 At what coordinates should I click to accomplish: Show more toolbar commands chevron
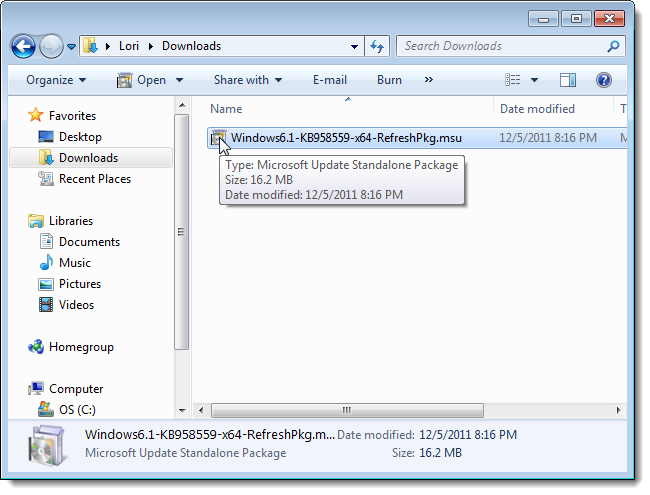429,80
